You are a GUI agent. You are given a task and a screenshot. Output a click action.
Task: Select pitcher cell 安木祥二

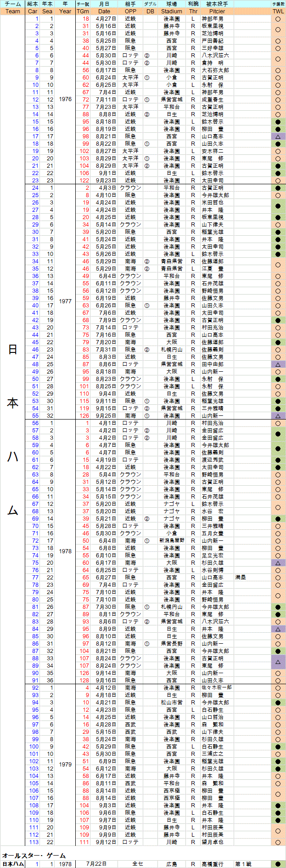pyautogui.click(x=217, y=151)
